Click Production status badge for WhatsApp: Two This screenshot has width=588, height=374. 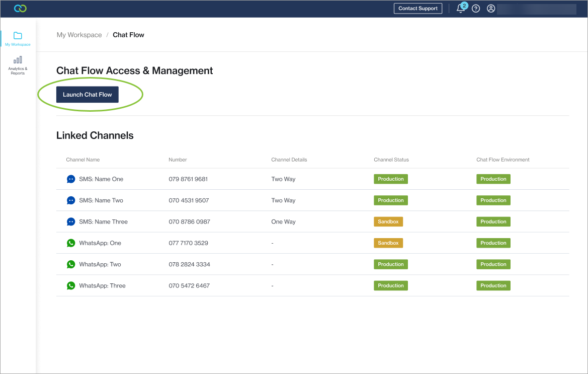pos(391,264)
